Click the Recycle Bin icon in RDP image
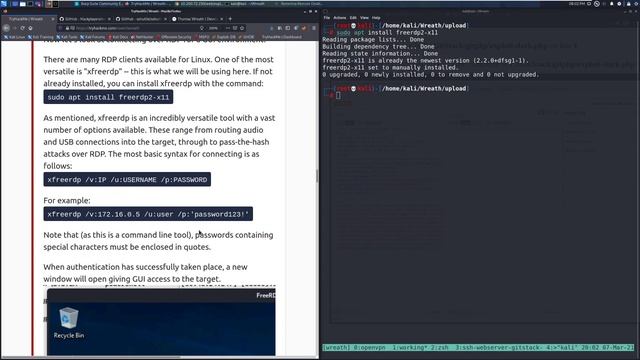This screenshot has width=640, height=360. [69, 323]
